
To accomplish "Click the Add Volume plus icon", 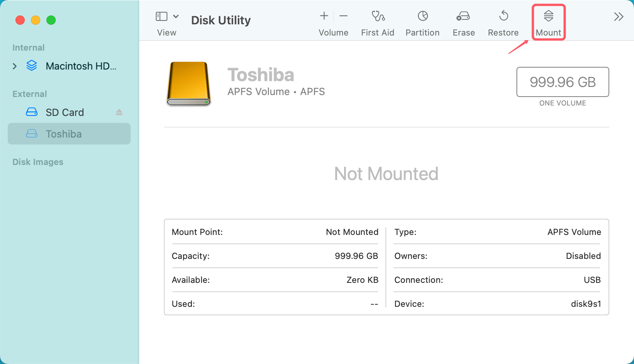I will (324, 16).
